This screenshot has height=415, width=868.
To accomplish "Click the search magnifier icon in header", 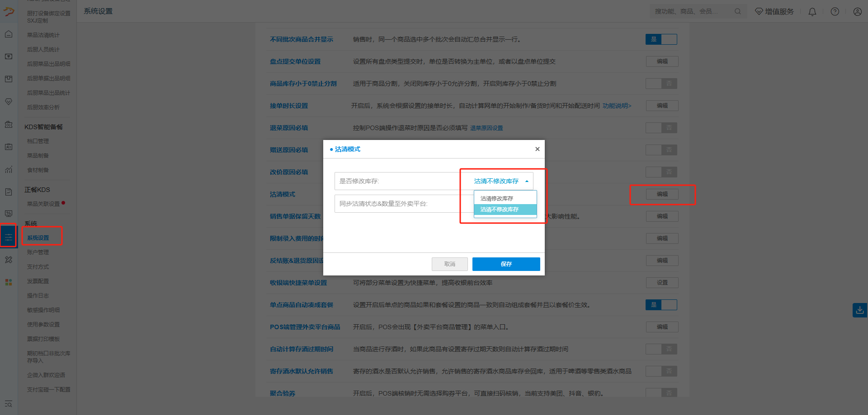I will [738, 11].
